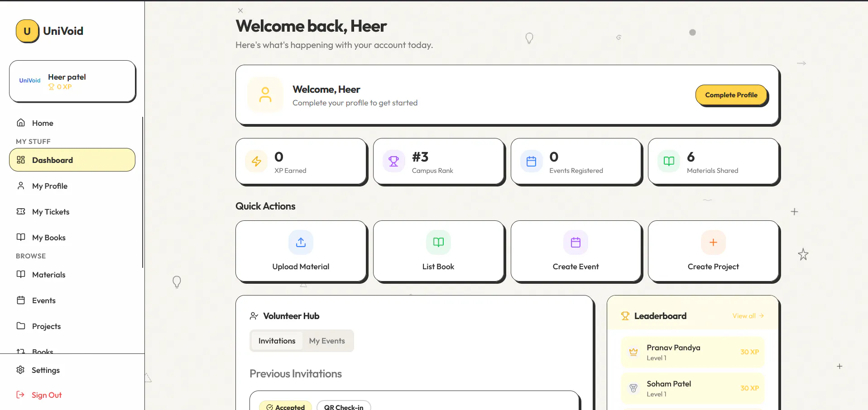868x410 pixels.
Task: Click the Materials Shared book icon
Action: (x=669, y=161)
